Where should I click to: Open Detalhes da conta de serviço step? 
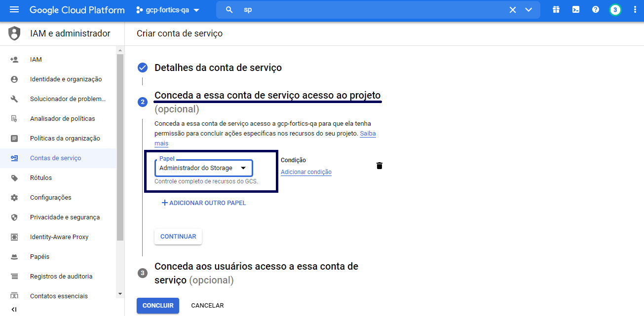(x=218, y=68)
